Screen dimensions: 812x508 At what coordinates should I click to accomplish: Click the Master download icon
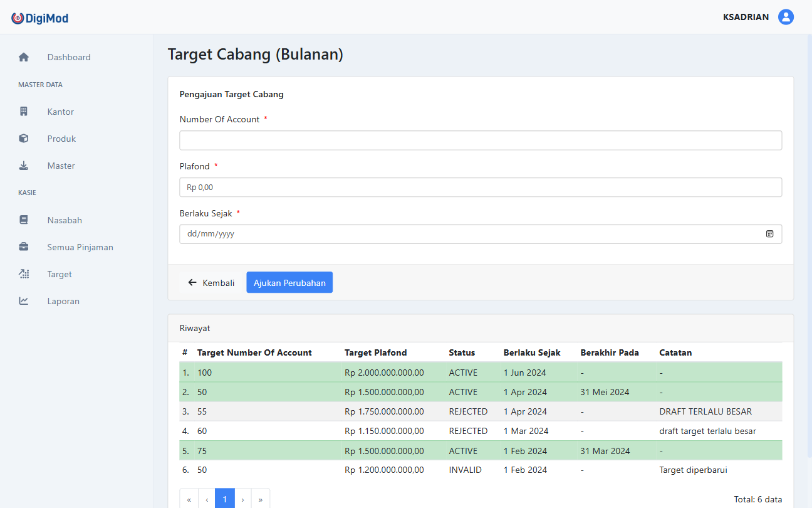click(24, 166)
